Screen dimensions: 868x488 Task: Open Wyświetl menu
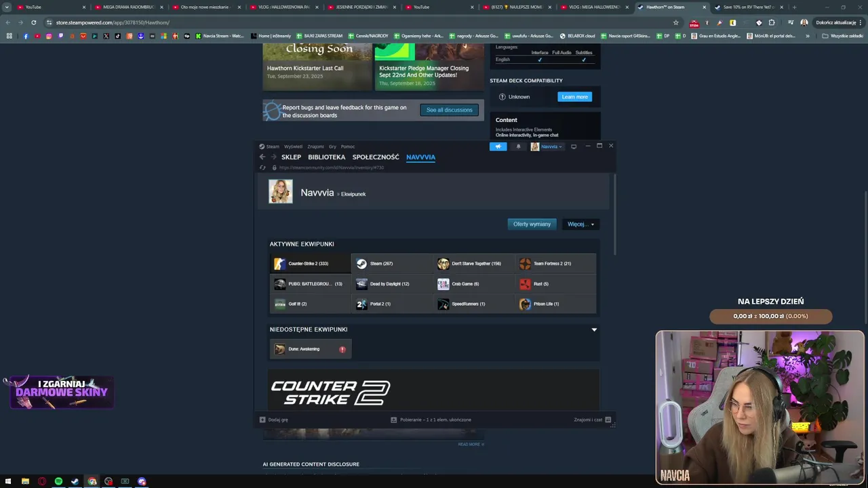coord(293,146)
